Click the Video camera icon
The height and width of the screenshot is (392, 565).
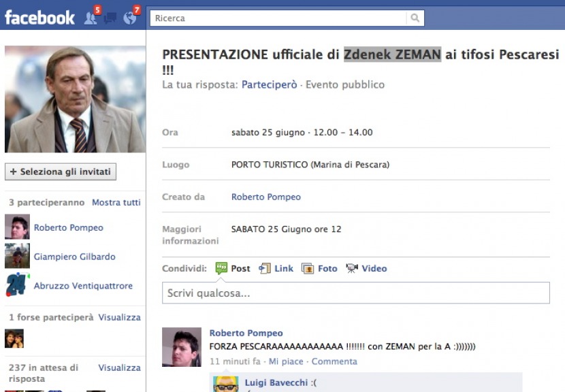pos(352,268)
